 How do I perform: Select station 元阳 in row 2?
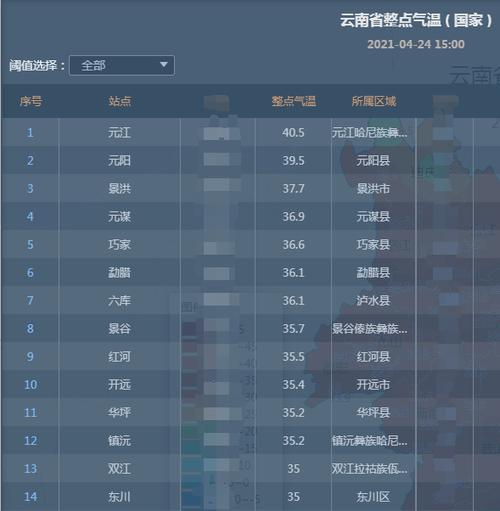pos(119,161)
